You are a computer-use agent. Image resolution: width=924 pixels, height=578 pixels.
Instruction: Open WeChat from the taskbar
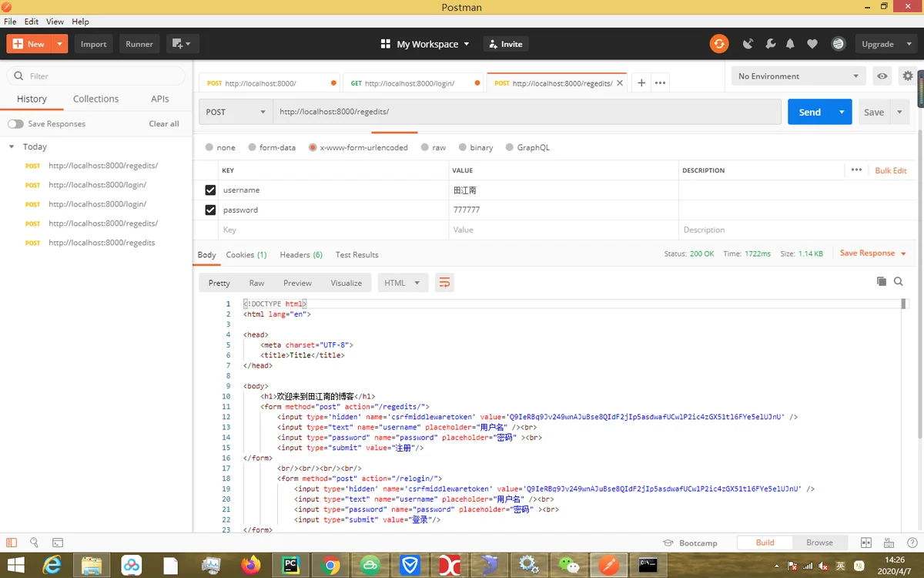(569, 566)
